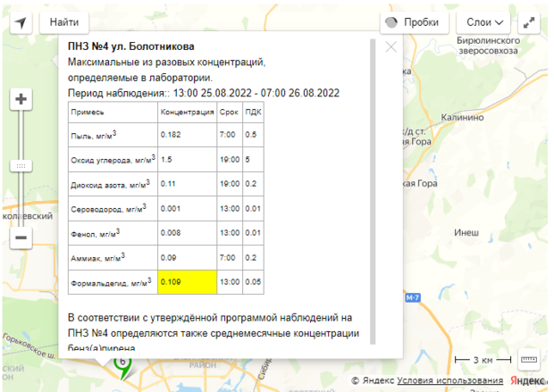
Task: Zoom out with the minus button
Action: point(21,238)
